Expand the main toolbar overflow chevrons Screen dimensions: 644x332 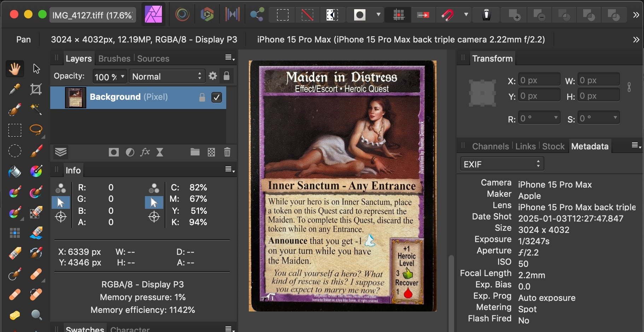pyautogui.click(x=636, y=15)
